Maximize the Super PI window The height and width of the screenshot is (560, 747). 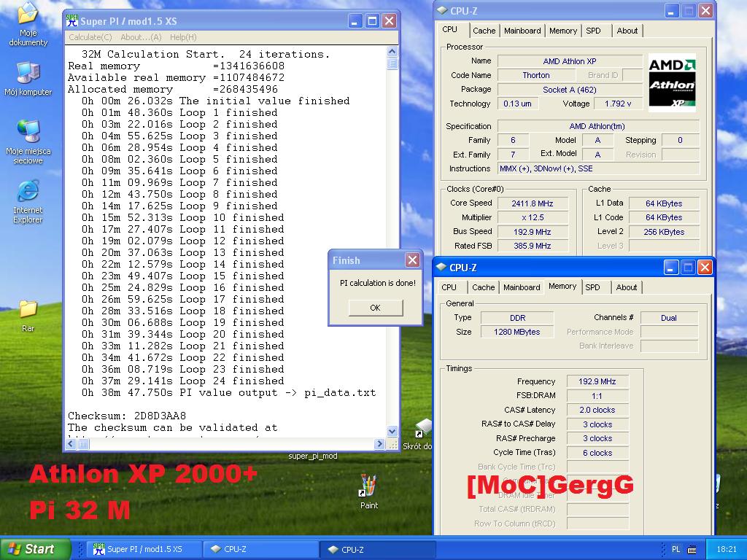point(372,21)
